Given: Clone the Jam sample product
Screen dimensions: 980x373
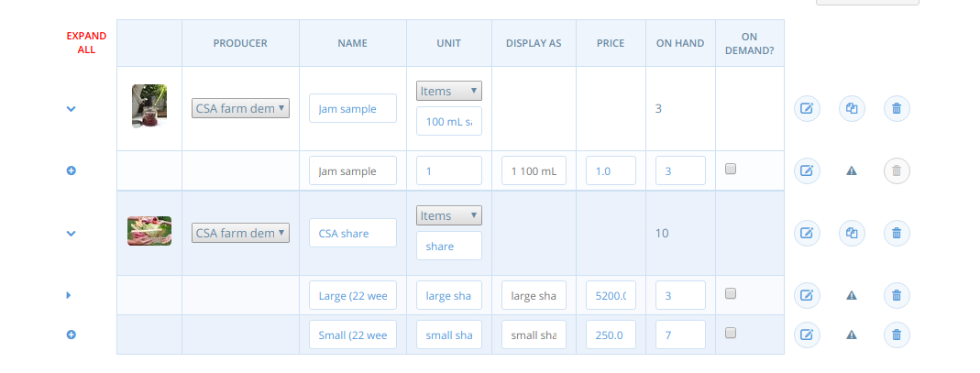Looking at the screenshot, I should click(852, 109).
